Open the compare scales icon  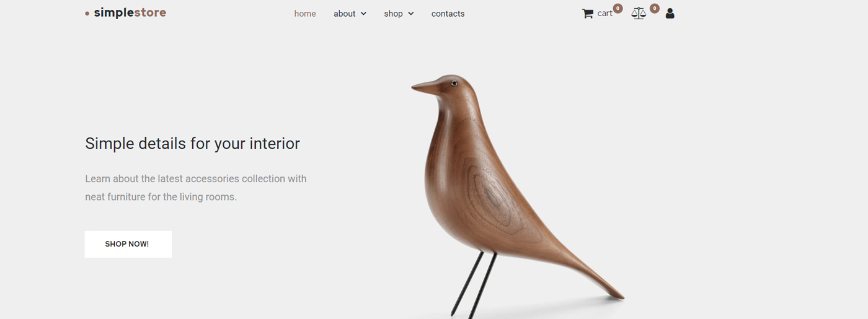tap(639, 14)
